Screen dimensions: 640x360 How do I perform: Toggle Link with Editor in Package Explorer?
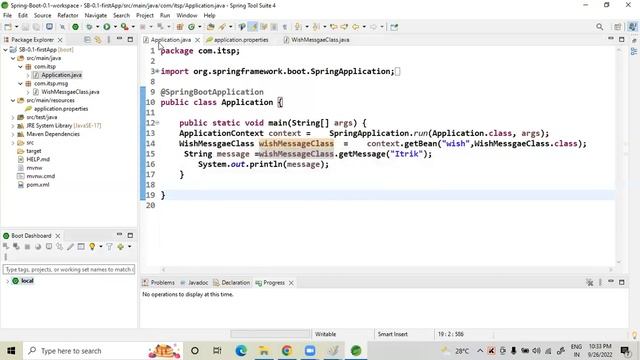click(x=98, y=40)
